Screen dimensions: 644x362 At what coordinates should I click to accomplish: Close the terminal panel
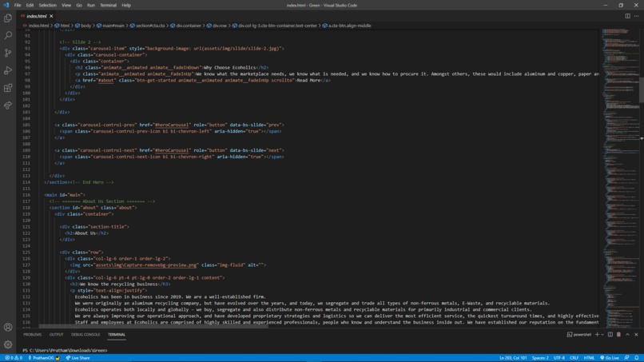click(x=636, y=335)
